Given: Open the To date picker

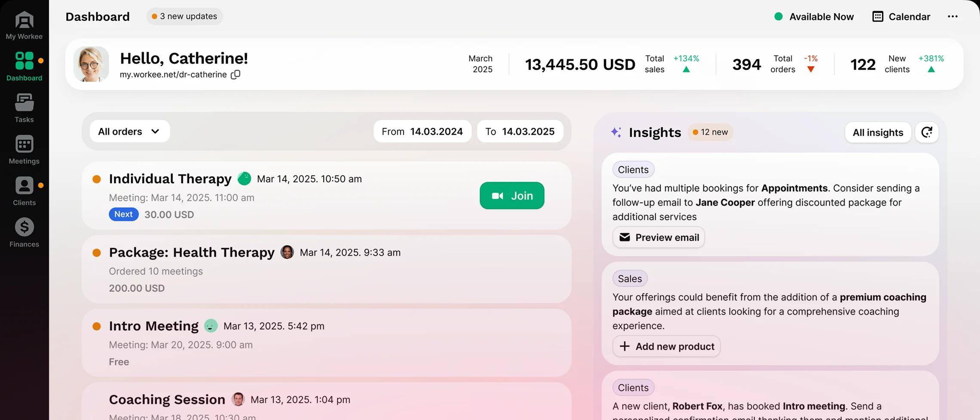Looking at the screenshot, I should pos(520,131).
